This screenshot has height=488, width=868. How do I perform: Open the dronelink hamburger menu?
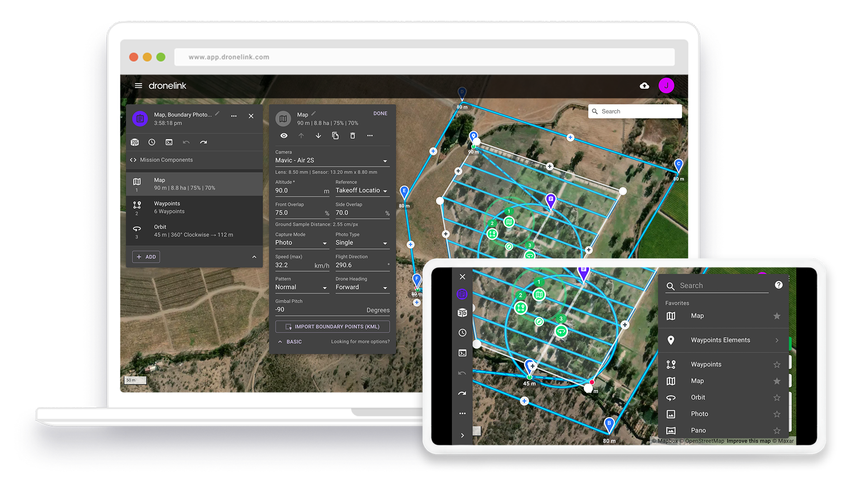click(138, 86)
